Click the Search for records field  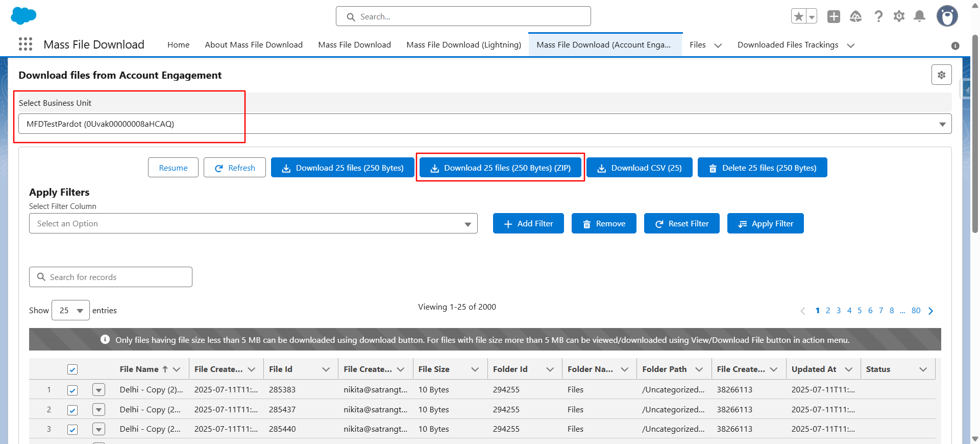point(111,277)
